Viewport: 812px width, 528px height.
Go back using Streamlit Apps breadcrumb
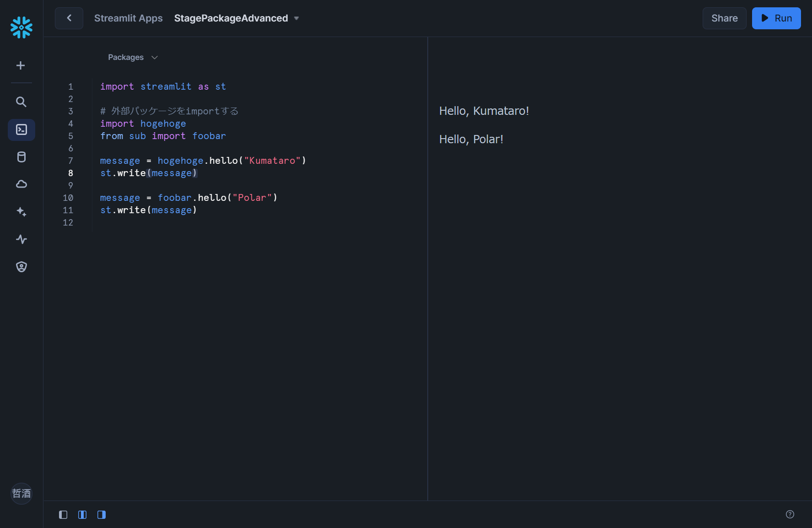click(x=129, y=18)
